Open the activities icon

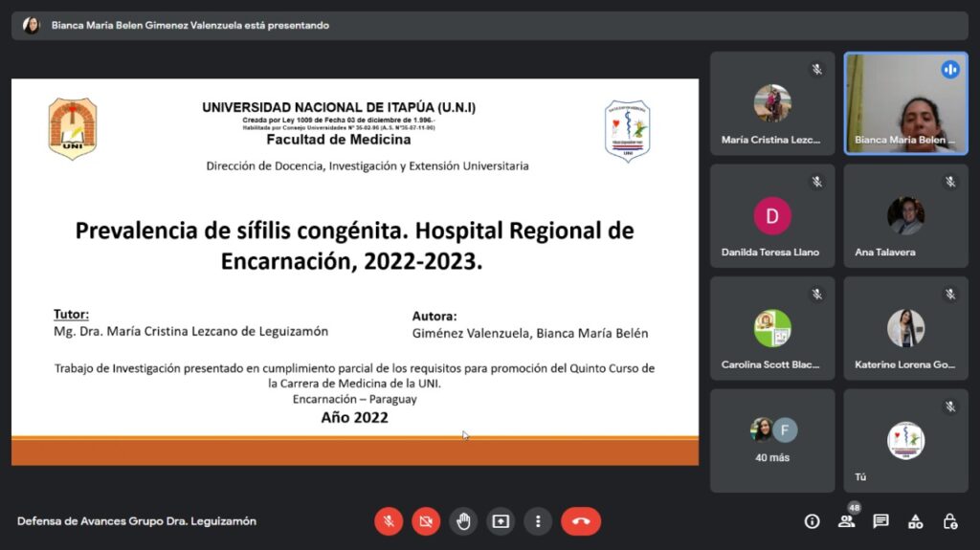point(915,521)
